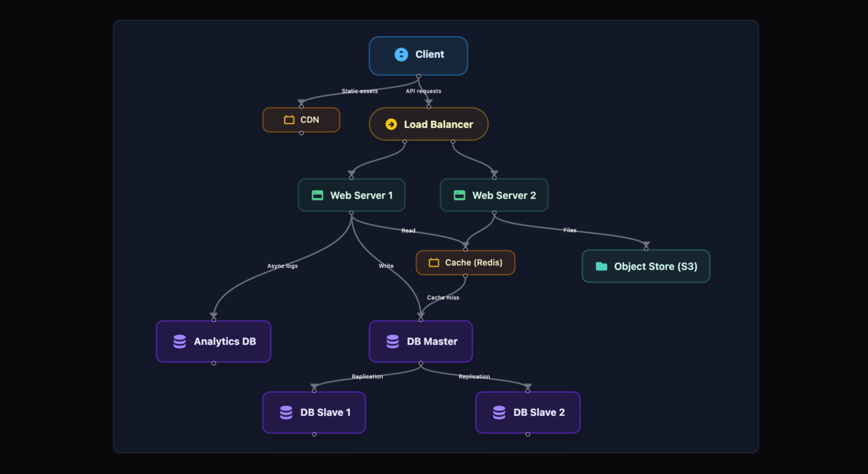Image resolution: width=868 pixels, height=474 pixels.
Task: Select the Object Store (S3) node
Action: coord(646,266)
